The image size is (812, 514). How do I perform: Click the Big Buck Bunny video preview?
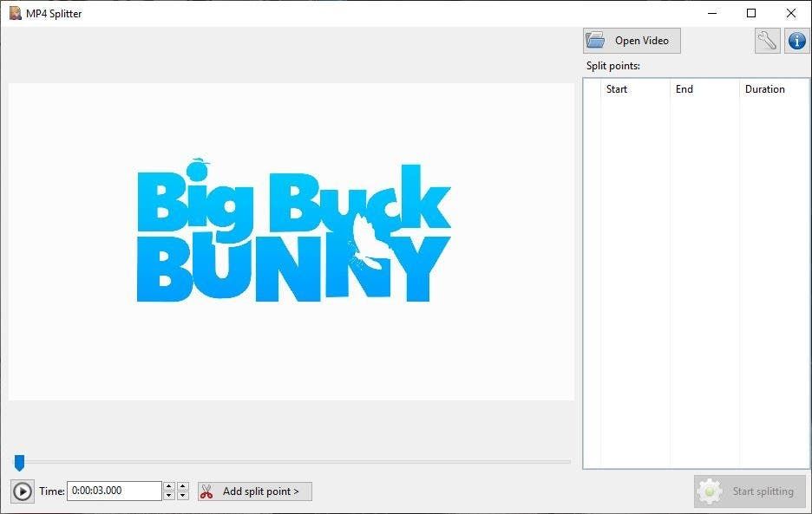(x=291, y=241)
